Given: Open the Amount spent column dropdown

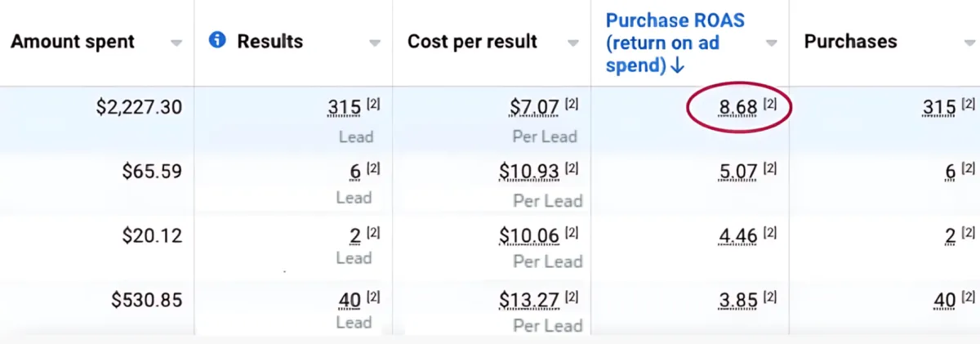Looking at the screenshot, I should 176,43.
